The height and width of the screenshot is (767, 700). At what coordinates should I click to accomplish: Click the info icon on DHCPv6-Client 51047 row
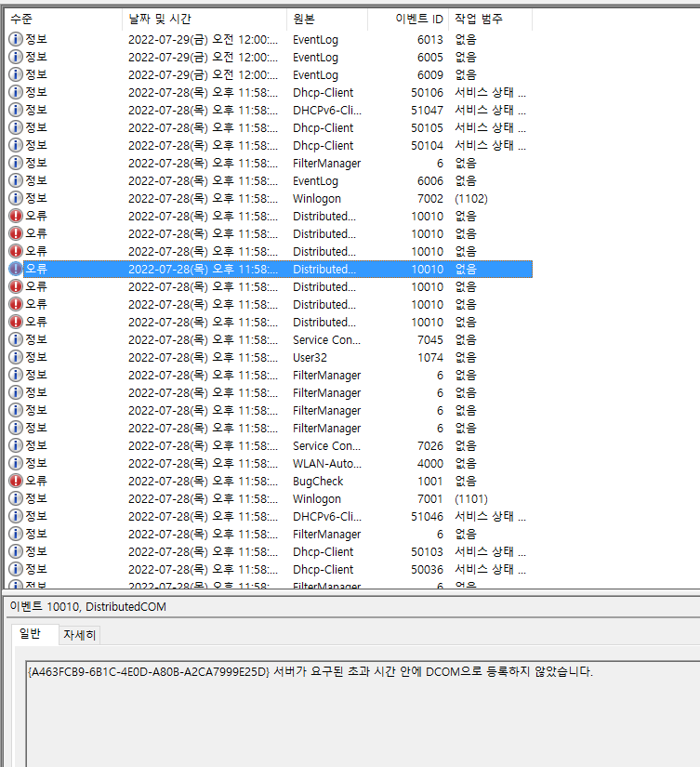click(16, 110)
